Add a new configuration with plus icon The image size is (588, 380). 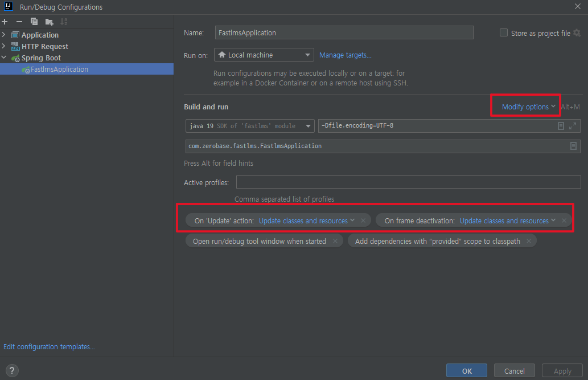point(5,22)
